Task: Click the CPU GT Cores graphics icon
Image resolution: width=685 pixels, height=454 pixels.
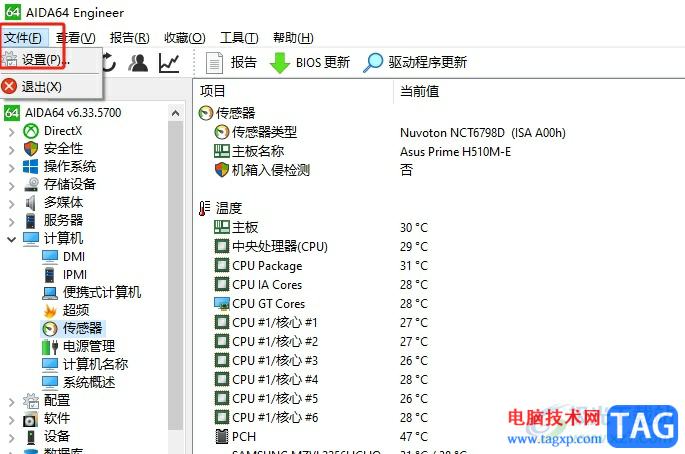Action: (x=222, y=303)
